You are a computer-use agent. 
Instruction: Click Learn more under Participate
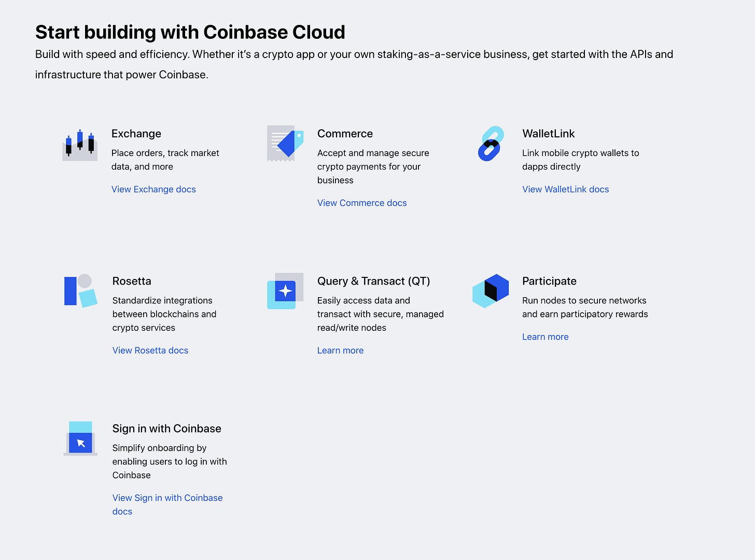tap(545, 337)
